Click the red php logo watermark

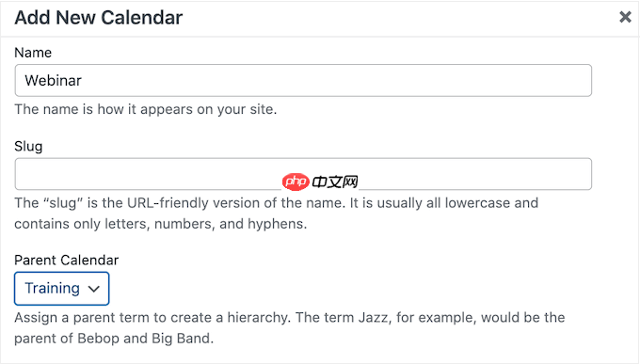pyautogui.click(x=296, y=182)
